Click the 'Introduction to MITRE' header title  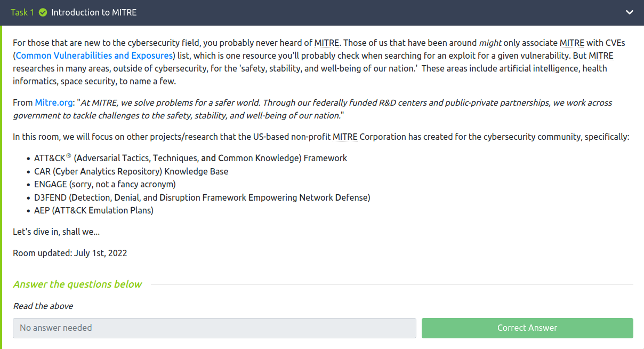click(x=94, y=12)
